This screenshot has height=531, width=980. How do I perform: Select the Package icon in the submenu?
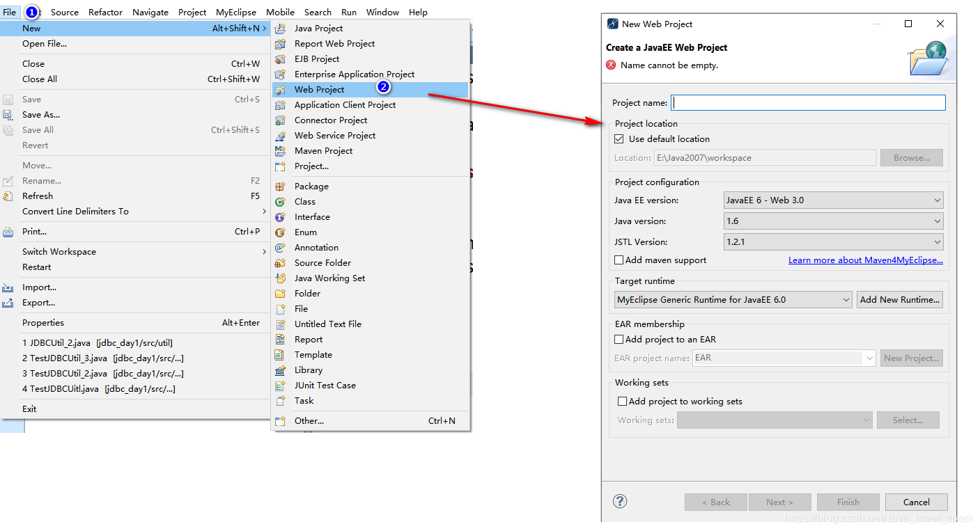tap(280, 187)
